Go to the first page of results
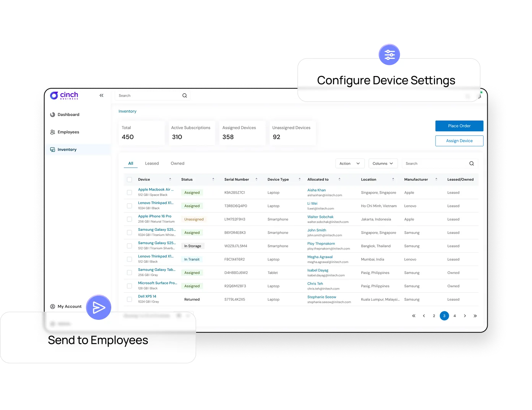Image resolution: width=532 pixels, height=410 pixels. (x=414, y=316)
